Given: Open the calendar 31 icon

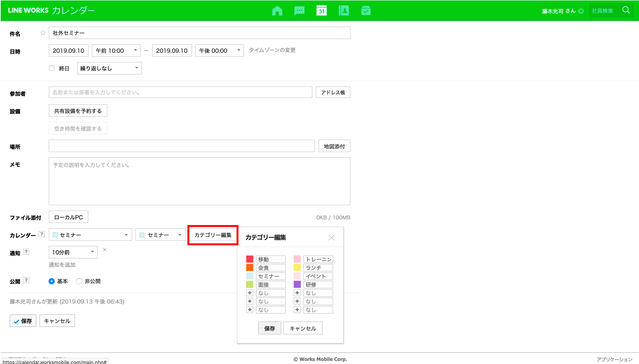Looking at the screenshot, I should point(322,11).
